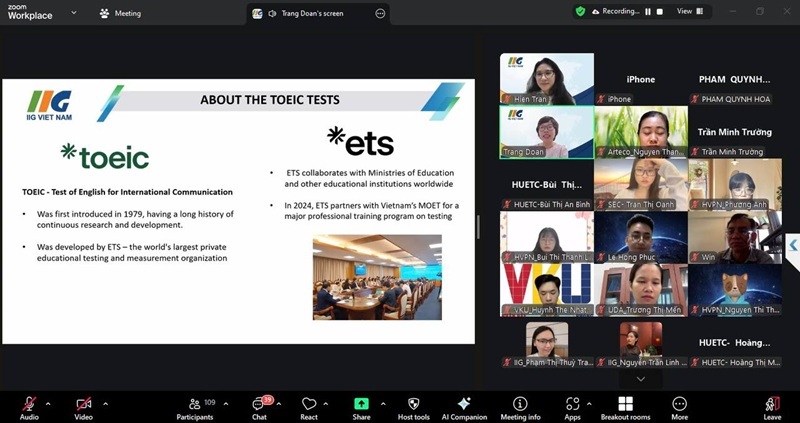Unmute the microphone with Audio button

point(29,408)
